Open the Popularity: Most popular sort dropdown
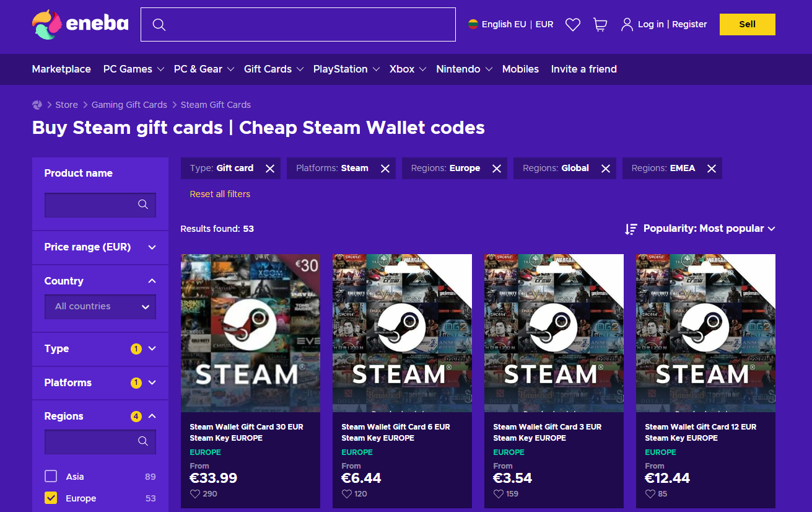The width and height of the screenshot is (812, 512). (x=709, y=229)
